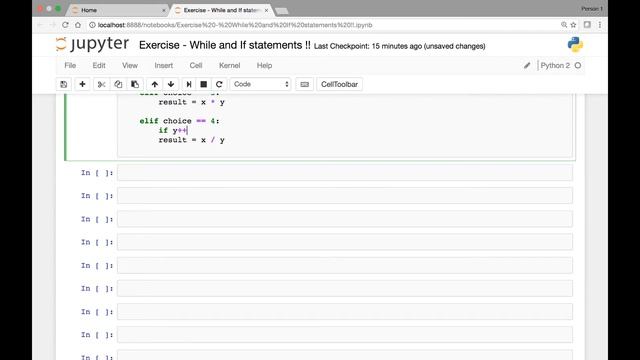
Task: Open the File menu
Action: (x=70, y=65)
